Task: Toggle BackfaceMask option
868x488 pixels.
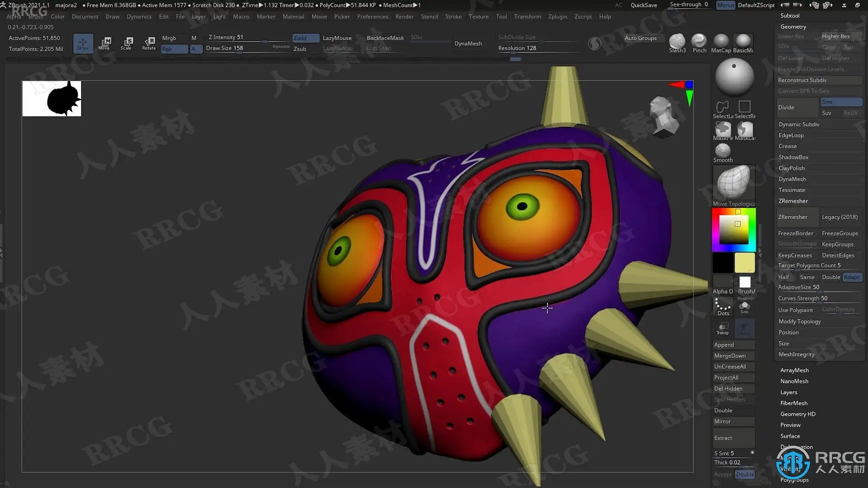Action: click(x=385, y=38)
